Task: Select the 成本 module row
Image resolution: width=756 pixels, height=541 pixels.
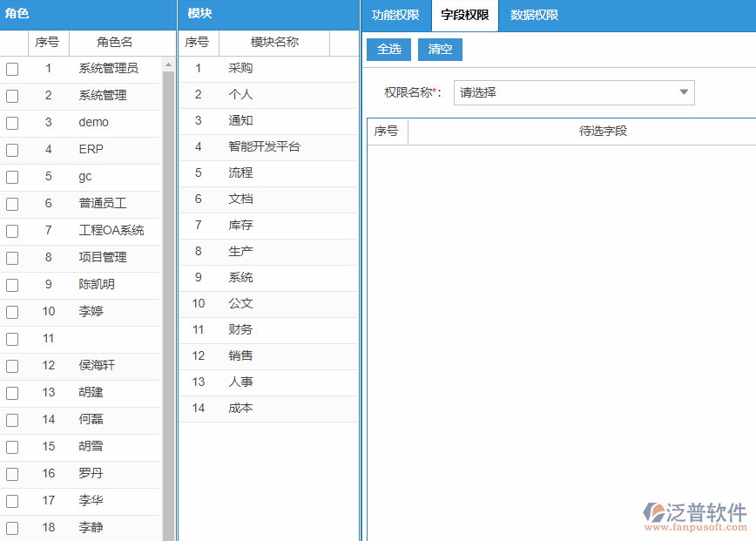Action: 241,408
